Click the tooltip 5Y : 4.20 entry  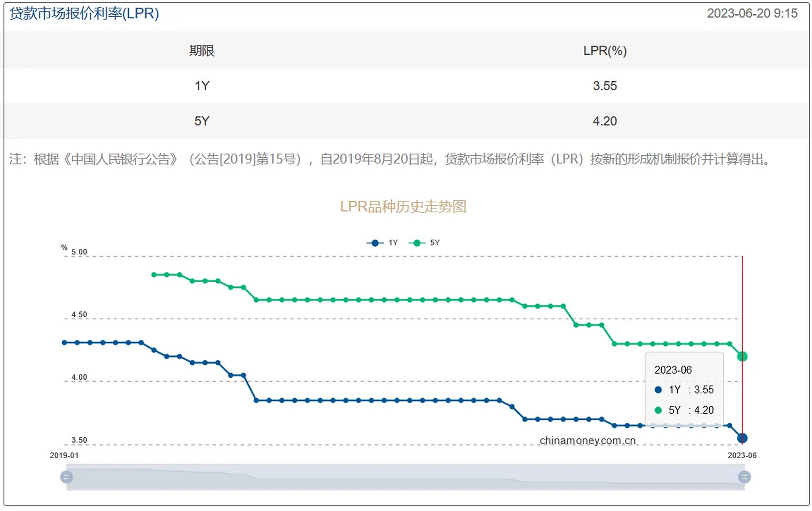(x=684, y=410)
